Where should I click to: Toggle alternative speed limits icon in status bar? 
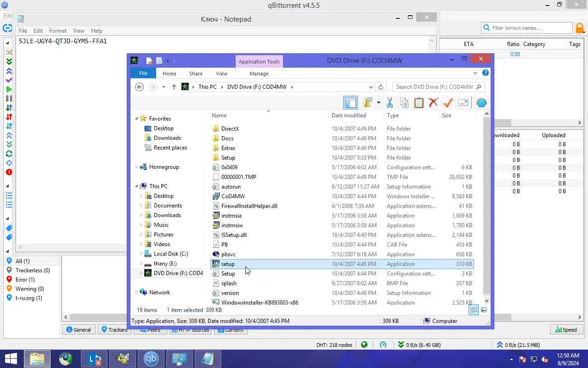383,345
